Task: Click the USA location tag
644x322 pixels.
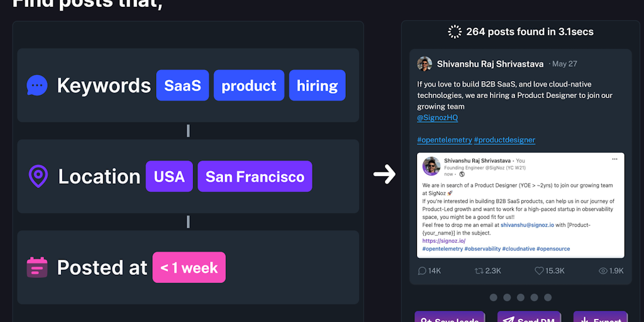Action: [169, 177]
